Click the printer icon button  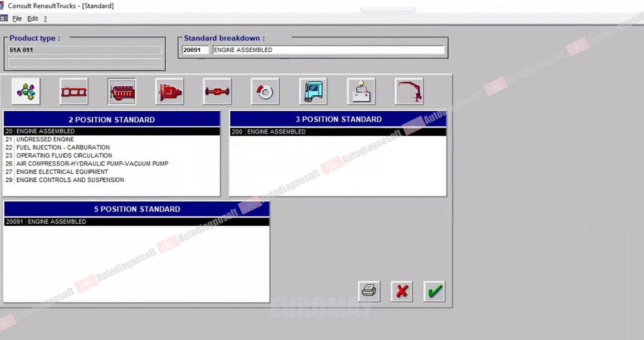point(369,291)
